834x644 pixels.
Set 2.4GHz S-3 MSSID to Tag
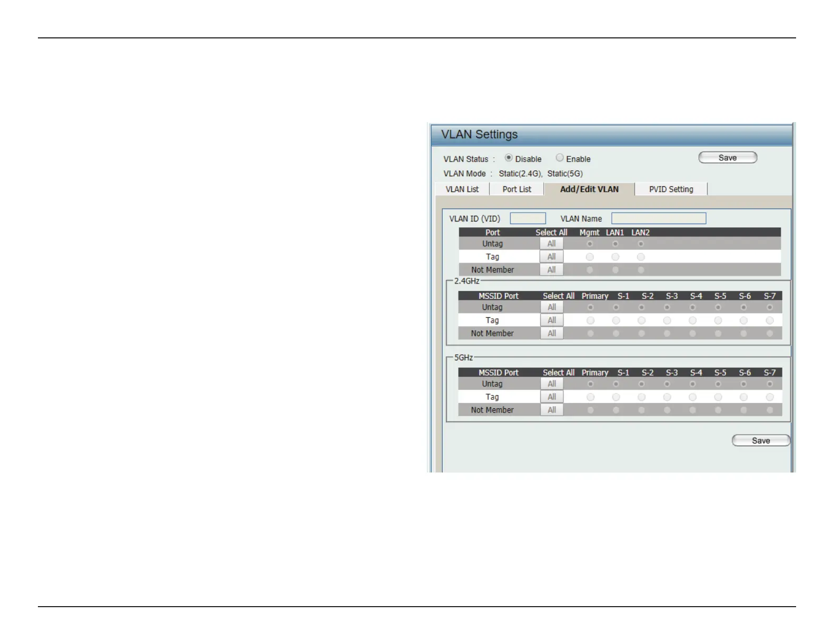[x=667, y=320]
